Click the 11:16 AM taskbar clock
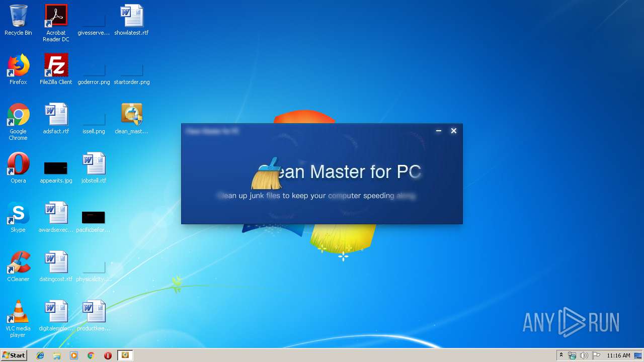 pos(618,355)
